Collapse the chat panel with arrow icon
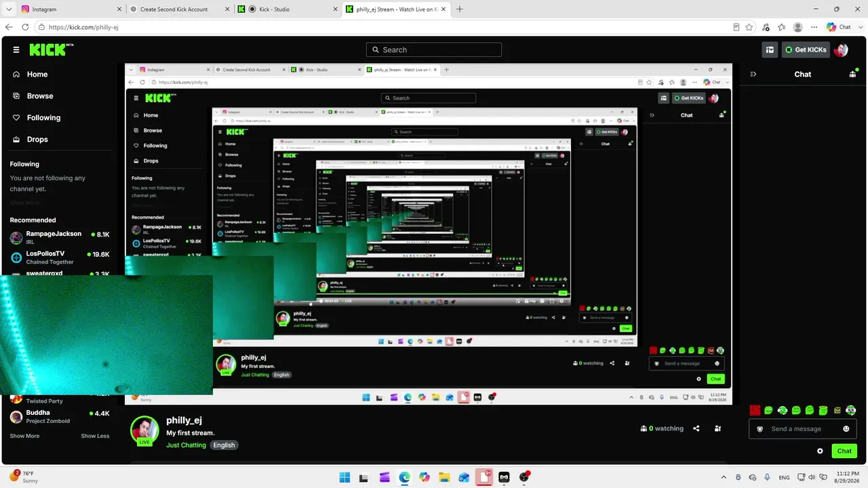This screenshot has height=488, width=868. pyautogui.click(x=753, y=74)
